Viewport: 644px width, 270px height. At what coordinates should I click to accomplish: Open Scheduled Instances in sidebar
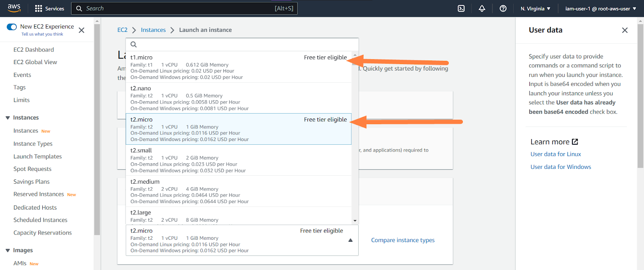(40, 220)
